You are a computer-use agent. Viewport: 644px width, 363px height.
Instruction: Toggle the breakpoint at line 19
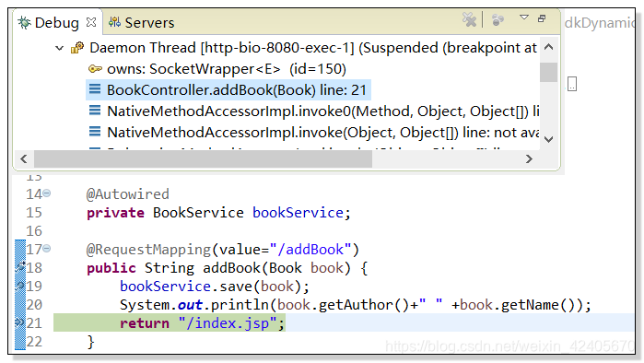19,286
